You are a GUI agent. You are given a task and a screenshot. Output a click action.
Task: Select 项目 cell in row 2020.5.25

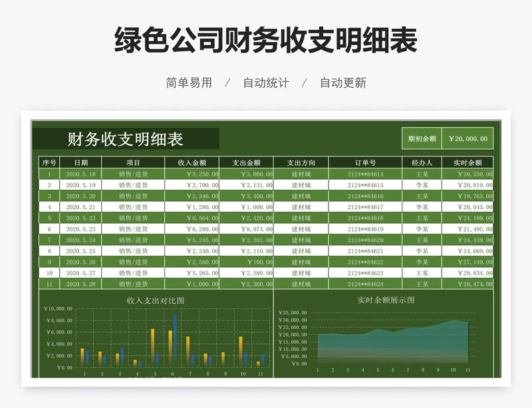[133, 251]
